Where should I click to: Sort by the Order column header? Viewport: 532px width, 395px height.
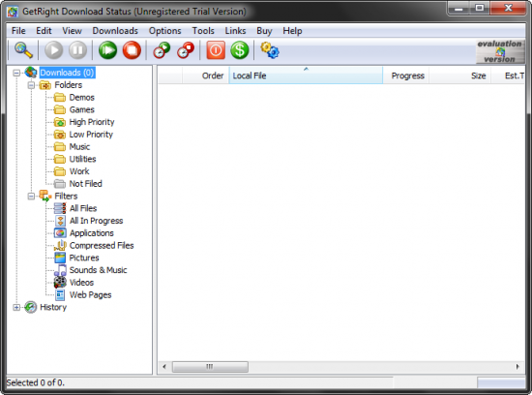206,76
